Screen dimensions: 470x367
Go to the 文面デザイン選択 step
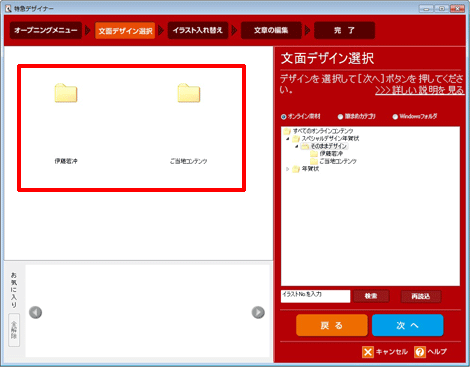tap(125, 31)
